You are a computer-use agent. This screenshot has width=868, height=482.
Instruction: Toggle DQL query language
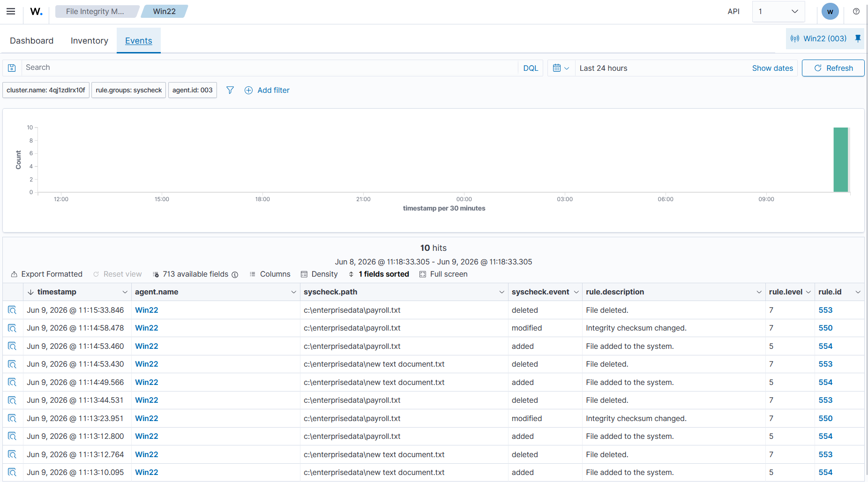531,68
